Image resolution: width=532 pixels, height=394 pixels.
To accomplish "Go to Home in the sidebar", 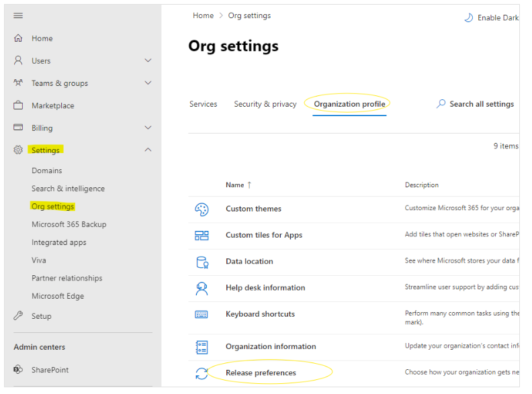I will (42, 38).
